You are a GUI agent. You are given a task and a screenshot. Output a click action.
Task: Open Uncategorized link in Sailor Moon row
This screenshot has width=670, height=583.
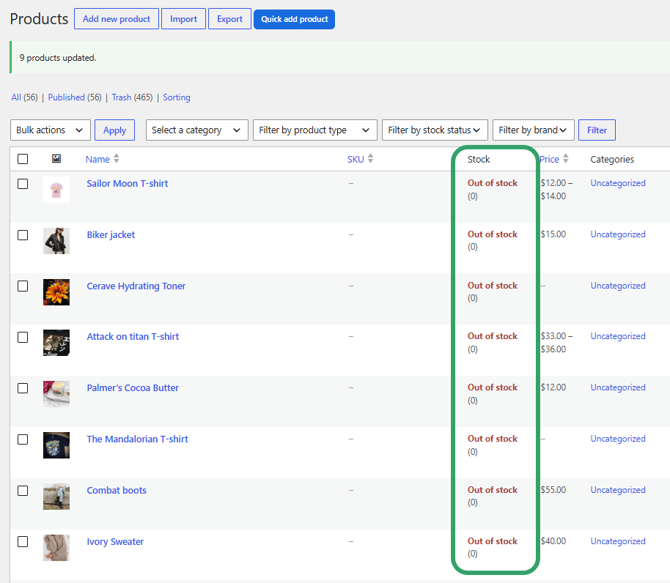coord(618,183)
